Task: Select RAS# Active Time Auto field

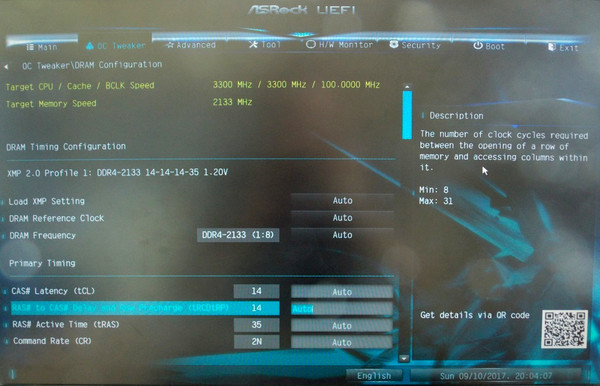Action: pos(342,326)
